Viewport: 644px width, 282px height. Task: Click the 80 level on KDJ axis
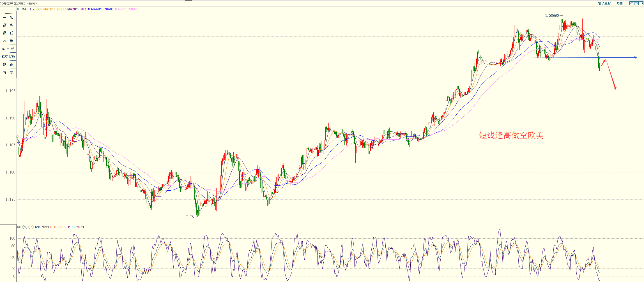click(x=13, y=246)
